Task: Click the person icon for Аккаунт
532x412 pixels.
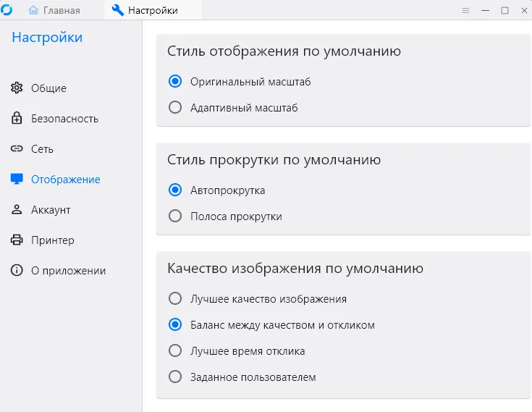Action: (x=17, y=210)
